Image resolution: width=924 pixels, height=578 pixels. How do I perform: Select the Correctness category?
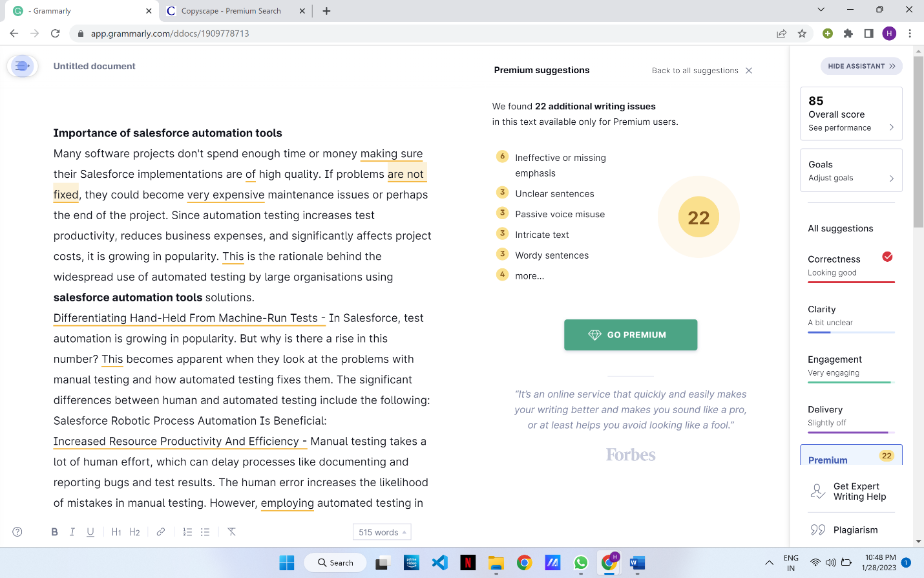[x=851, y=266]
